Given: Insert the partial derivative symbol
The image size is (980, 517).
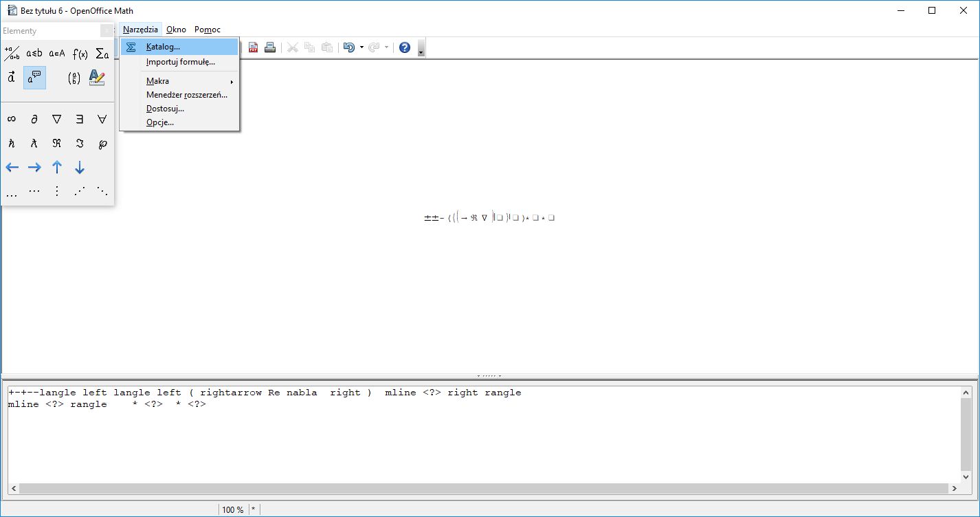Looking at the screenshot, I should (x=34, y=119).
